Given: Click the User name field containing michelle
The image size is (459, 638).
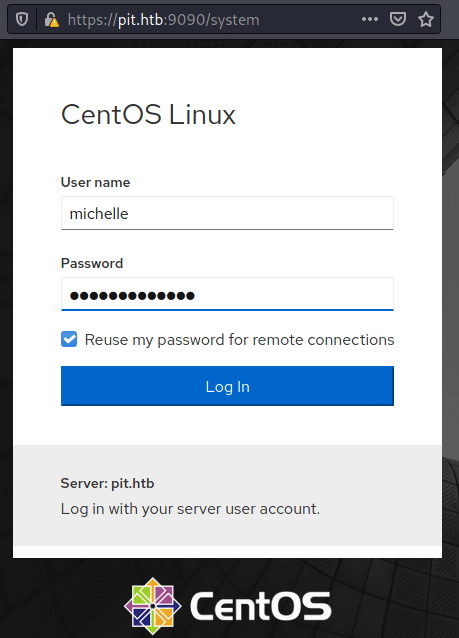Looking at the screenshot, I should (x=227, y=213).
